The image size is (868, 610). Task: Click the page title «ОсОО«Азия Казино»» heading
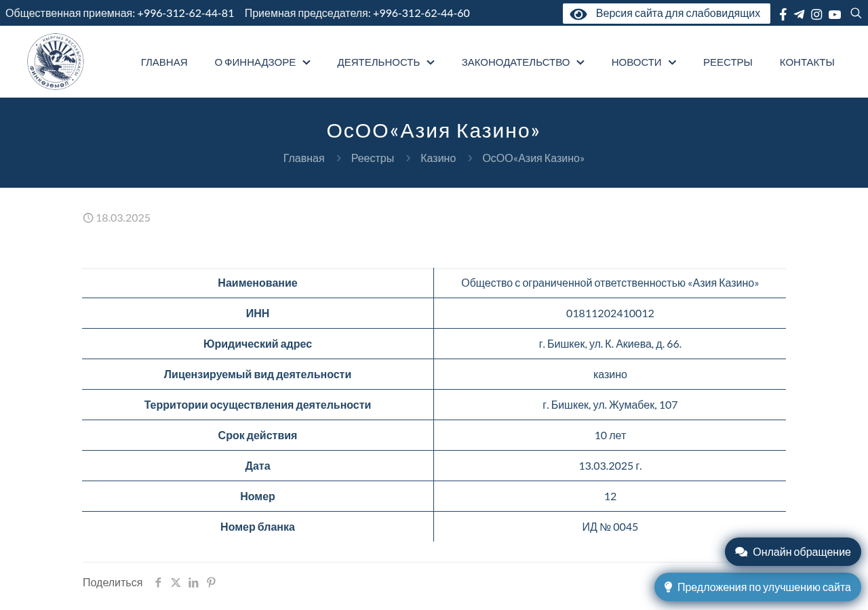[434, 131]
